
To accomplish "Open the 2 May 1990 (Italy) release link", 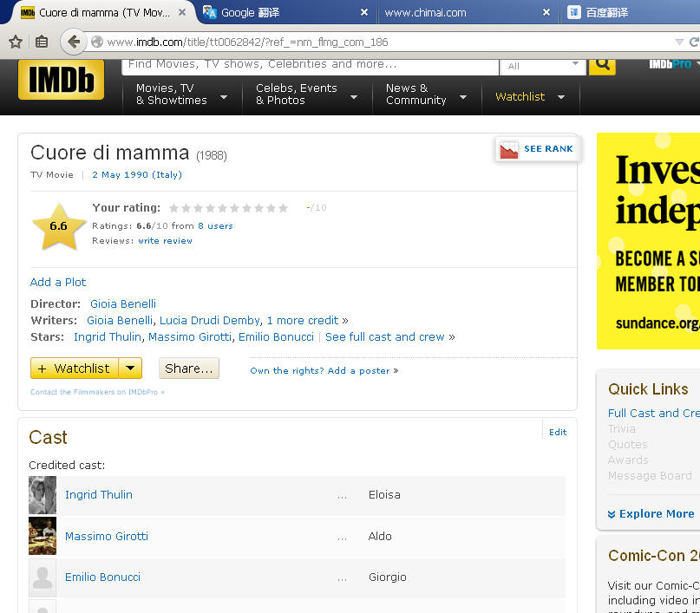I will pyautogui.click(x=137, y=175).
